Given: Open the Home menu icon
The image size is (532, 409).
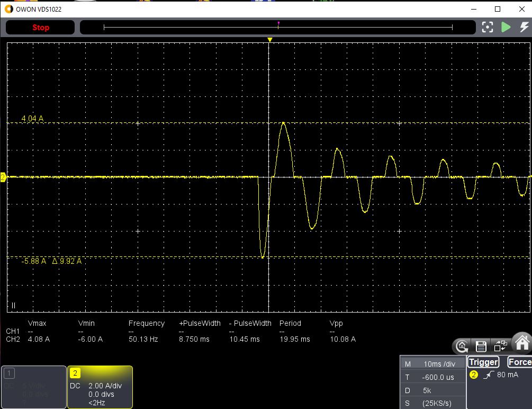Looking at the screenshot, I should click(x=522, y=342).
